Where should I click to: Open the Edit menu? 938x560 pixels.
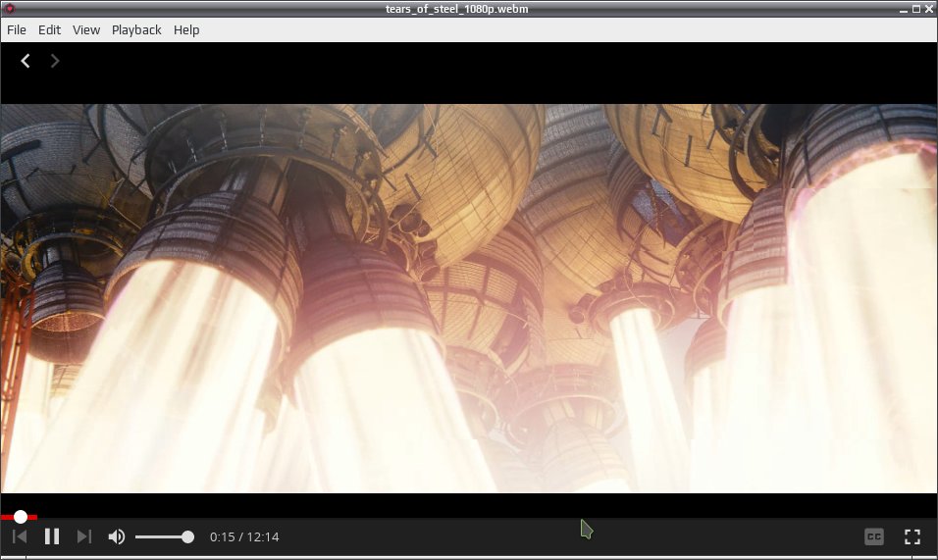pos(49,29)
